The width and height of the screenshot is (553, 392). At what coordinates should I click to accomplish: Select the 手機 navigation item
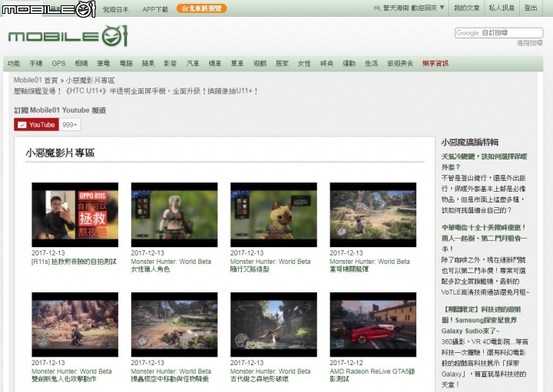coord(36,64)
